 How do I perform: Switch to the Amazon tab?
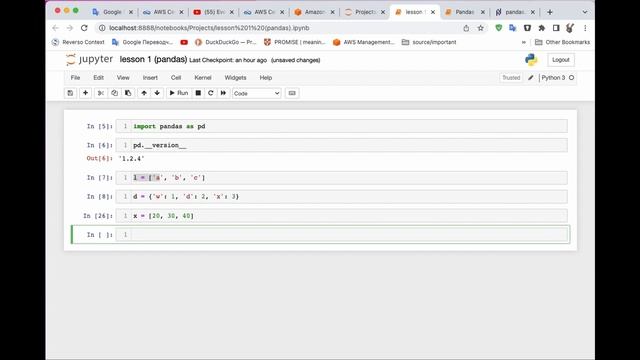pyautogui.click(x=314, y=12)
